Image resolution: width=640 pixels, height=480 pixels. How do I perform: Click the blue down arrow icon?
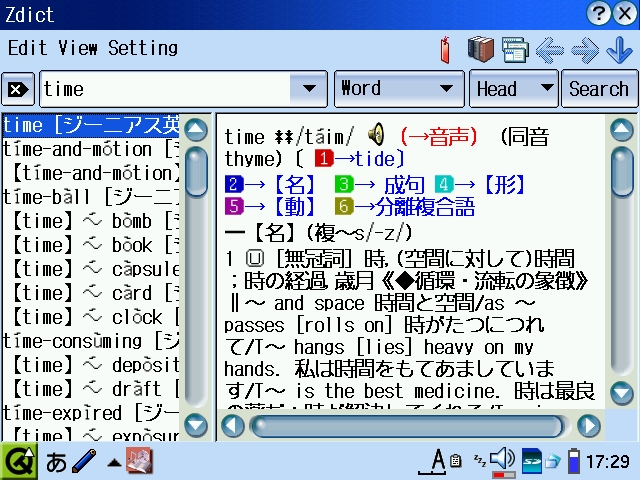[618, 48]
